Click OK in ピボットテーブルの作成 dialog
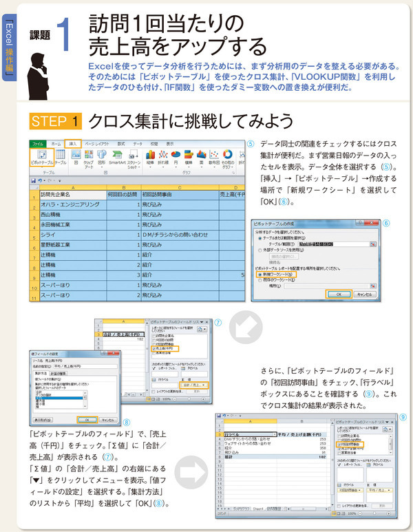Viewport: 413px width, 532px height. coord(339,295)
